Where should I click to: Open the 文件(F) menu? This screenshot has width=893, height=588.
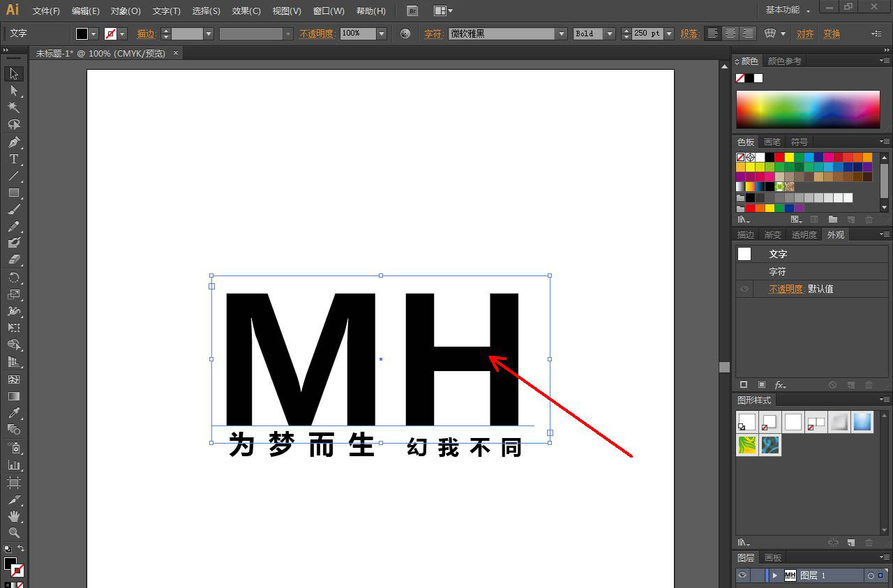tap(46, 11)
